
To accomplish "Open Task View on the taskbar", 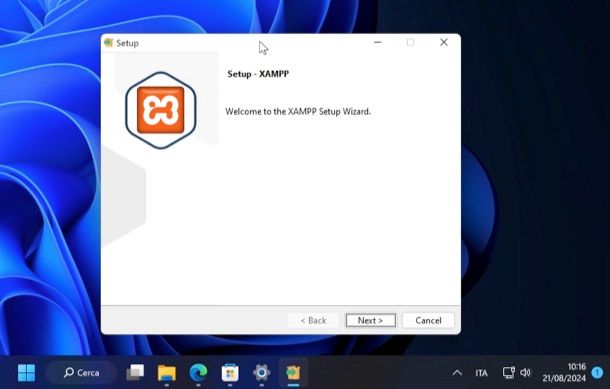I will 135,373.
